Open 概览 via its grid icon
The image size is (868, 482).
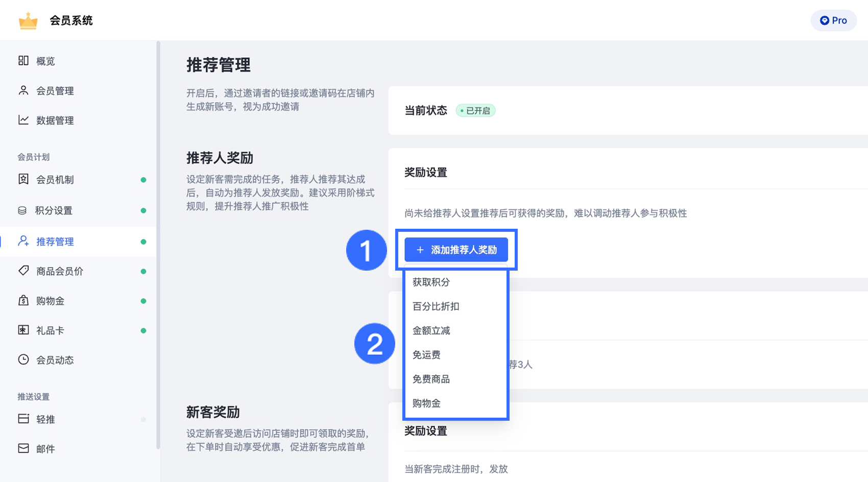coord(23,60)
